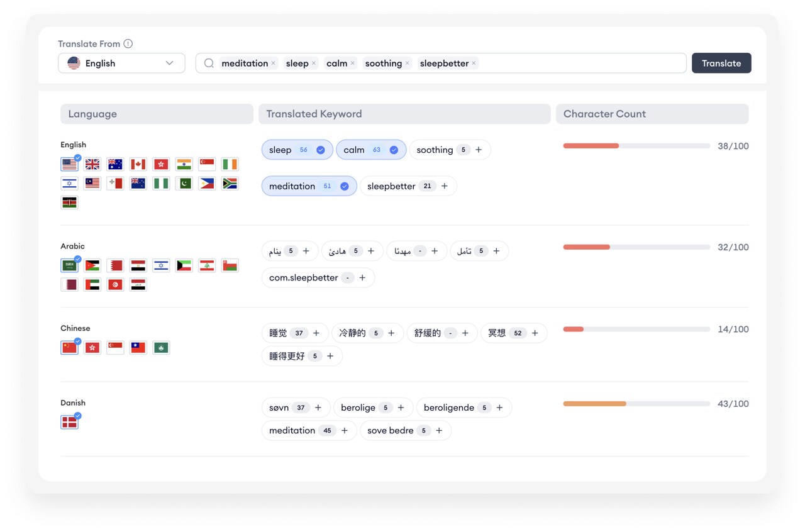Click the English 38/100 character count bar
The image size is (805, 532).
pos(636,146)
